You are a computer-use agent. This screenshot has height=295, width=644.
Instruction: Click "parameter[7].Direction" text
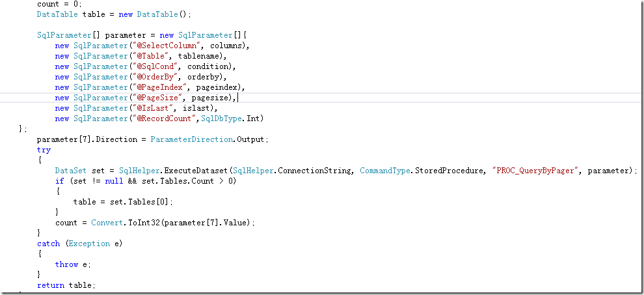87,139
